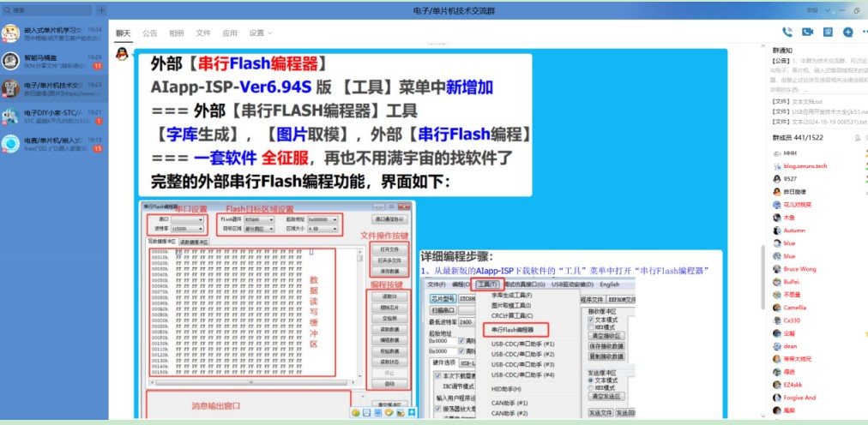
Task: Click the red unread badge showing 15
Action: pos(98,149)
